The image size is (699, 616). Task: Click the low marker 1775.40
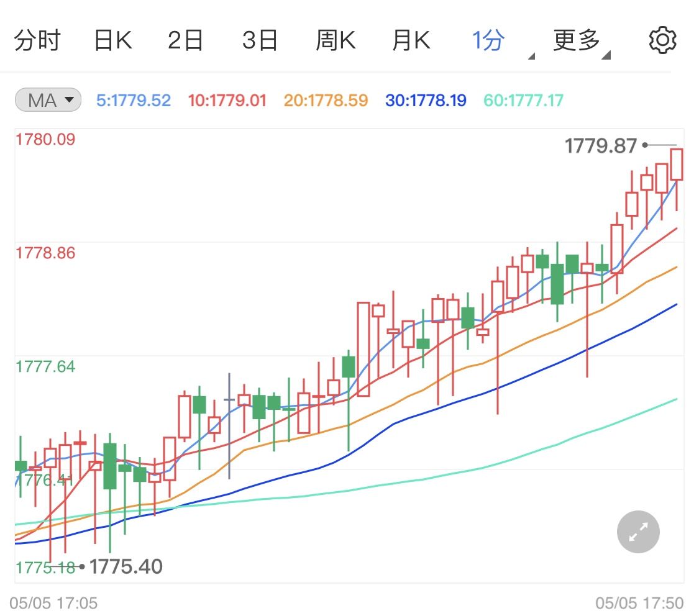[x=126, y=566]
